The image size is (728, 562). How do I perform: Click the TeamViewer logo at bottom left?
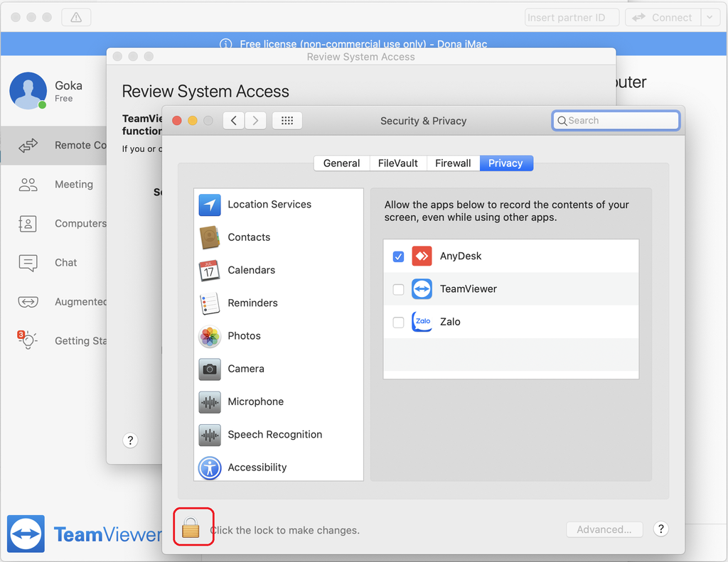click(x=26, y=534)
